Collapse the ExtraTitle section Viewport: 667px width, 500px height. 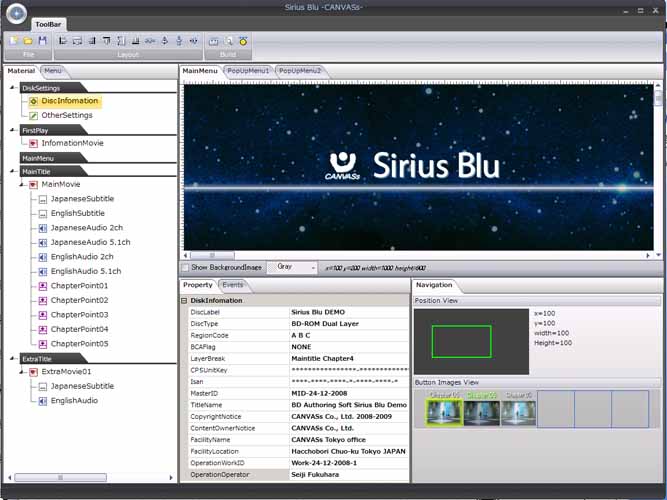(x=12, y=358)
